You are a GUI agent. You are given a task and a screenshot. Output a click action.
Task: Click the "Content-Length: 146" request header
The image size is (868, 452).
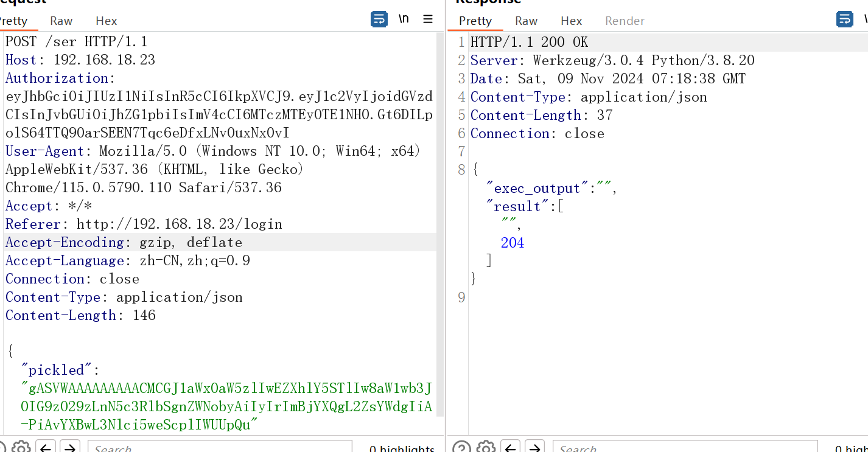pyautogui.click(x=80, y=315)
